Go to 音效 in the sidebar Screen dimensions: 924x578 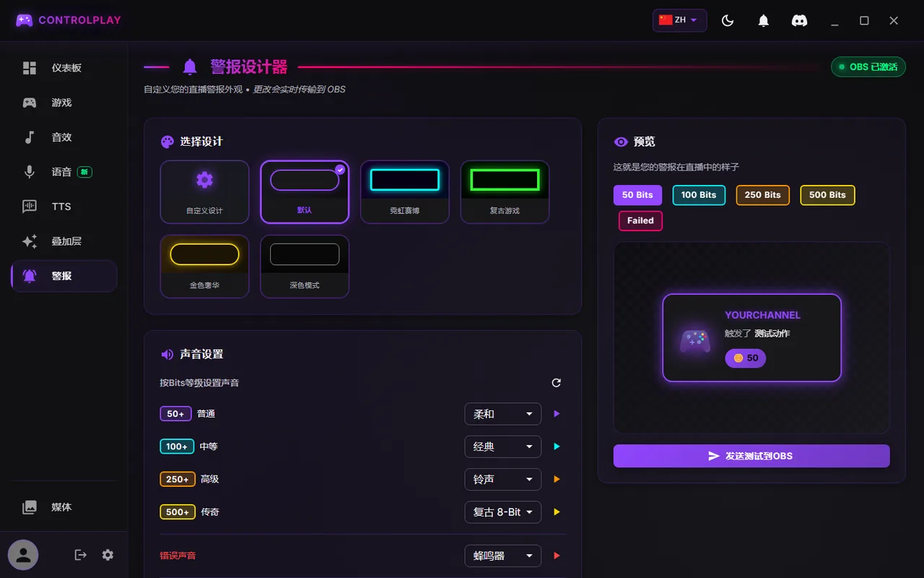tap(64, 137)
